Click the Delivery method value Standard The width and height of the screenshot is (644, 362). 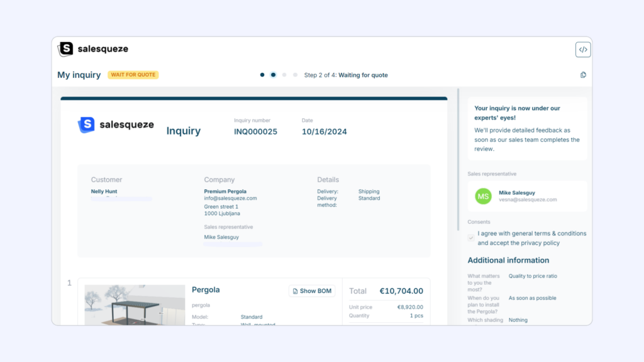369,198
